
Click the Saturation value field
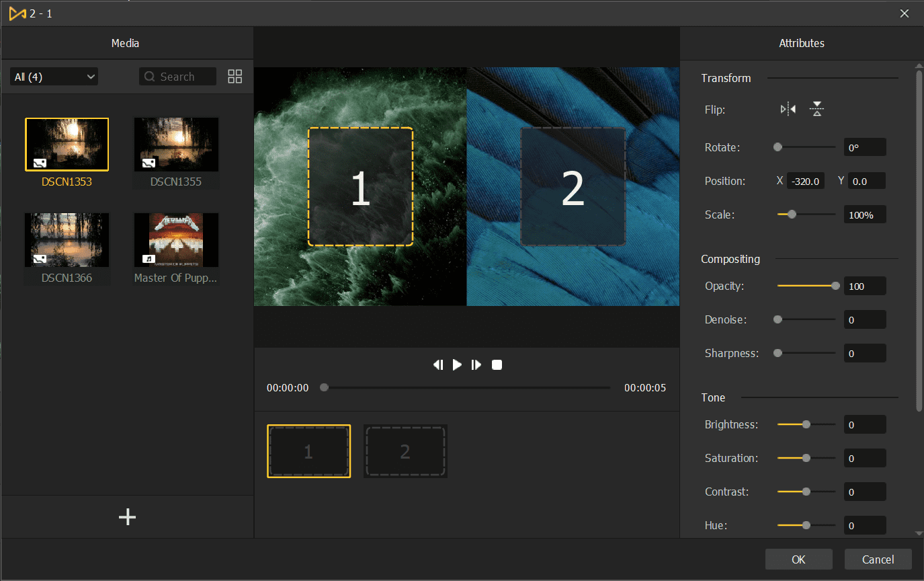coord(865,458)
